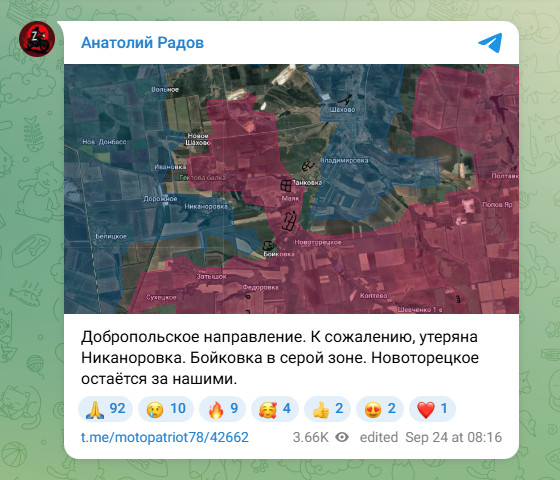Click the eye views icon near 3.66K
Image resolution: width=560 pixels, height=480 pixels.
click(342, 437)
